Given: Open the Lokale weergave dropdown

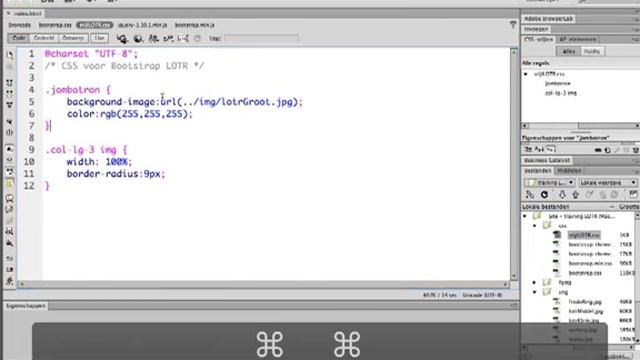Looking at the screenshot, I should (x=607, y=182).
